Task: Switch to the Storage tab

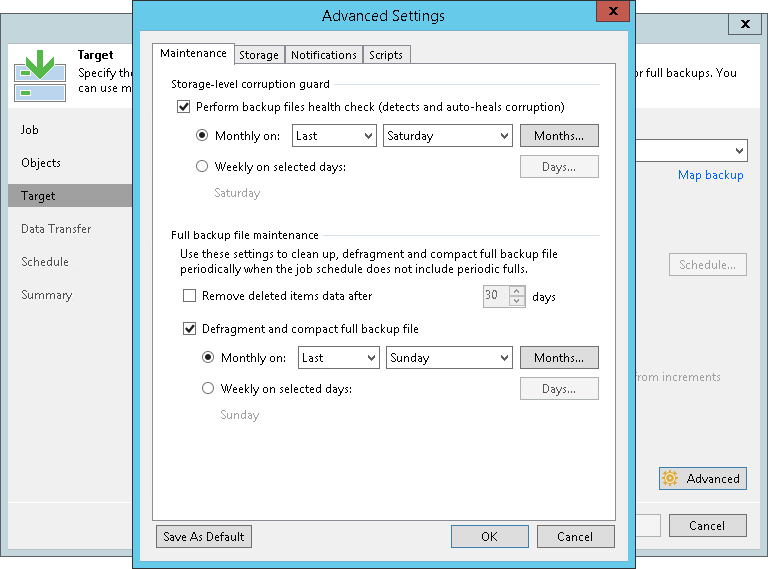Action: (259, 55)
